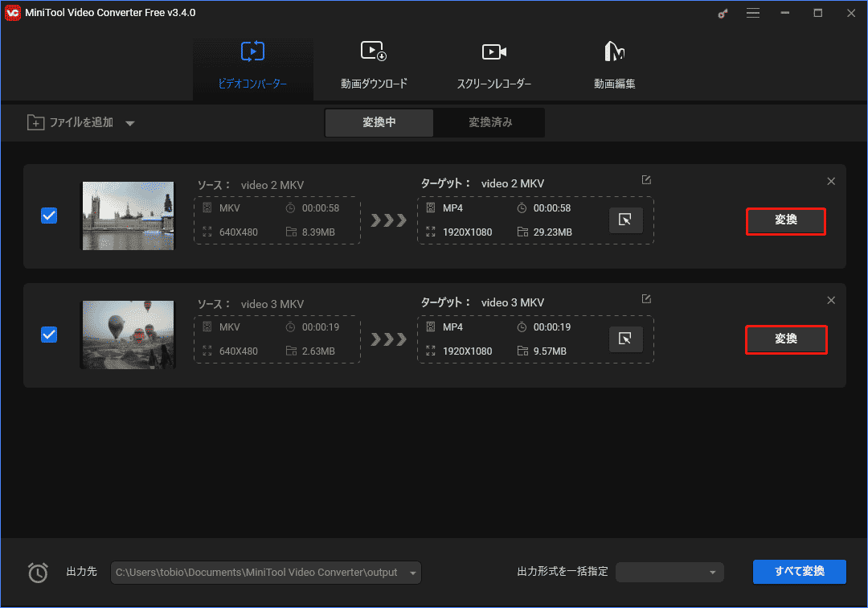Switch to the 変換済み tab
Screen dimensions: 868x608
tap(490, 122)
